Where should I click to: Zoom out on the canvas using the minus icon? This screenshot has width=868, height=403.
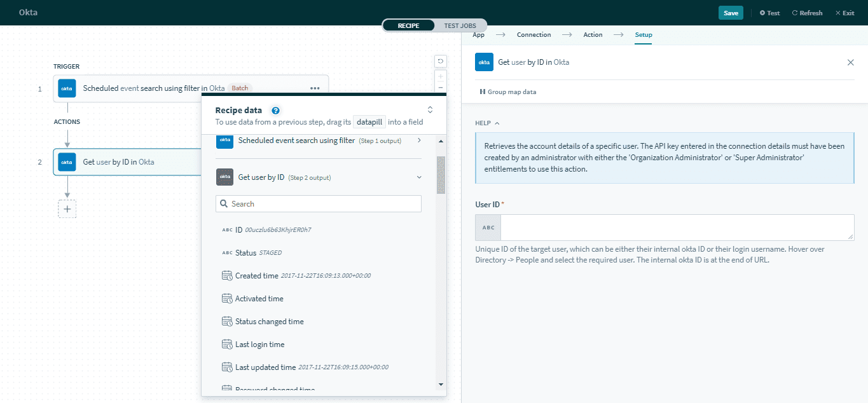click(x=439, y=88)
